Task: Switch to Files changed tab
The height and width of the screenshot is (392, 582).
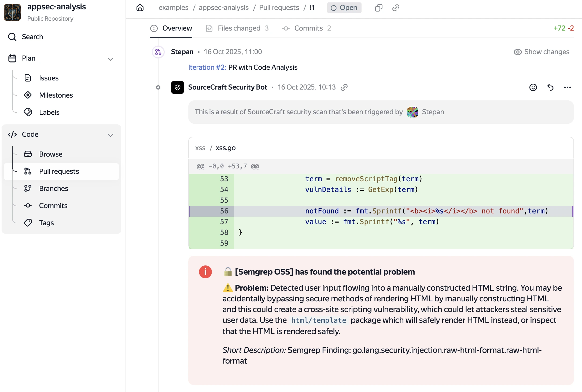Action: (x=238, y=28)
